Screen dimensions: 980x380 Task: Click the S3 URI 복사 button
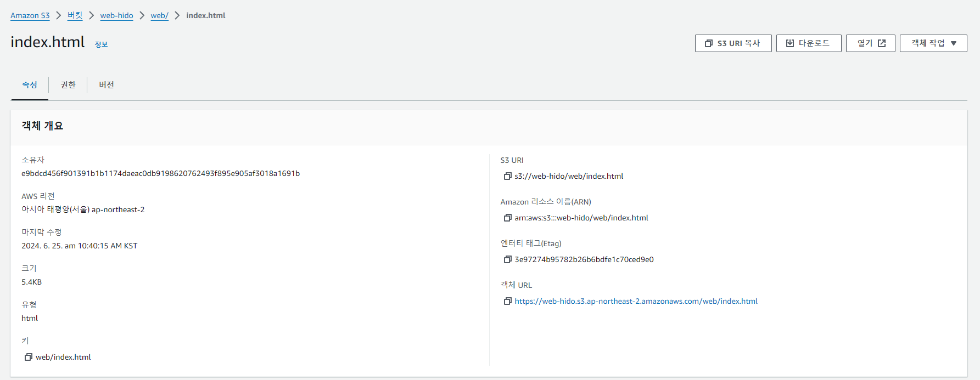[x=733, y=43]
